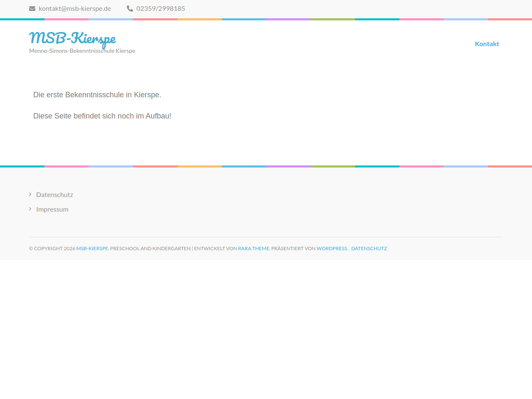The height and width of the screenshot is (399, 532).
Task: Open the Impressum footer link
Action: click(52, 209)
